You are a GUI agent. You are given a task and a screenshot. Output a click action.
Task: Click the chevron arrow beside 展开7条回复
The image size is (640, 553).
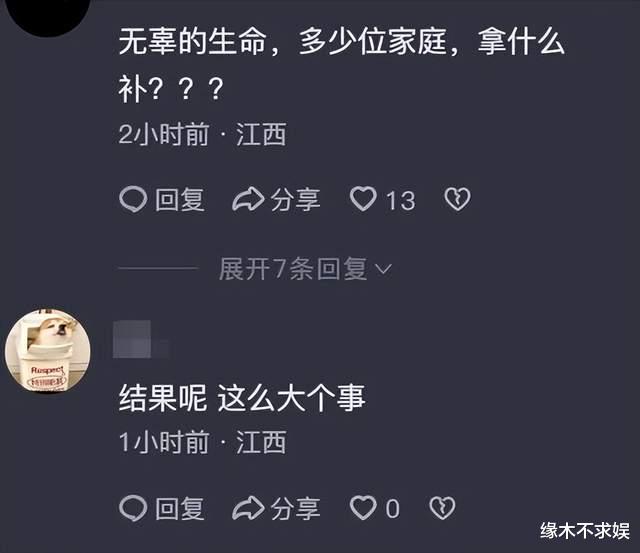tap(383, 269)
